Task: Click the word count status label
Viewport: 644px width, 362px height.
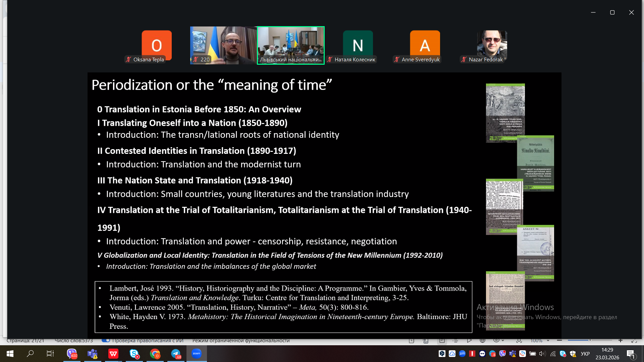Action: [73, 341]
